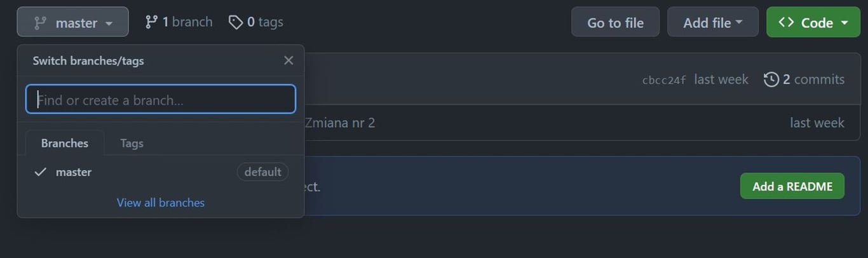Click the Add a README button
This screenshot has width=868, height=258.
point(792,186)
